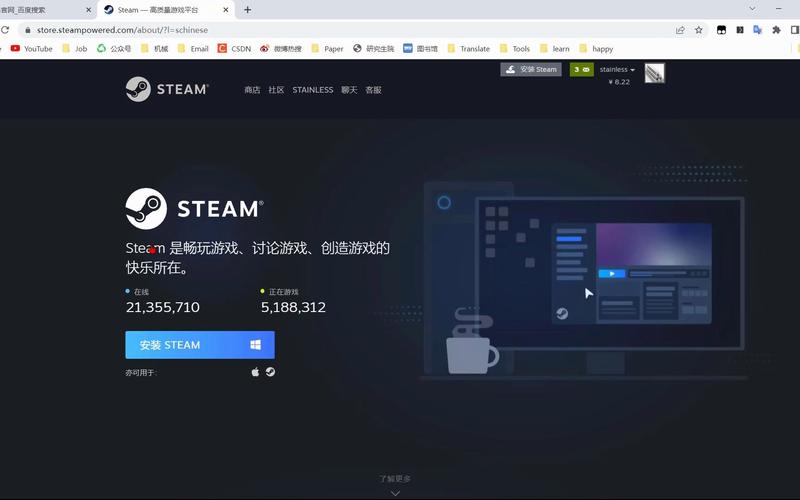800x500 pixels.
Task: Open the CSDN bookmark
Action: (235, 48)
